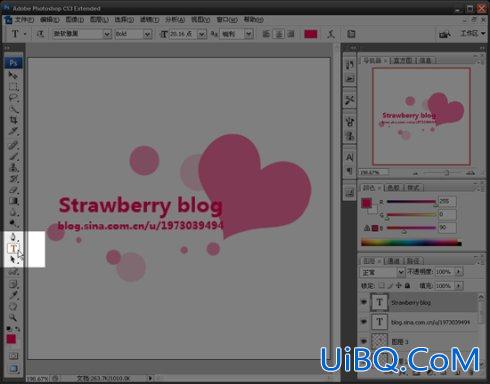
Task: Open the status bar document info arrow
Action: pyautogui.click(x=150, y=378)
